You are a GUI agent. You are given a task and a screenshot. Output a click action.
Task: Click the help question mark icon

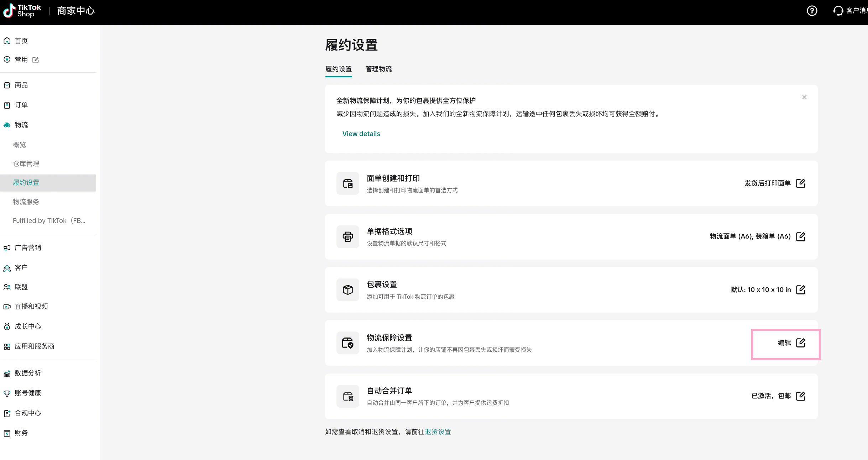click(812, 11)
